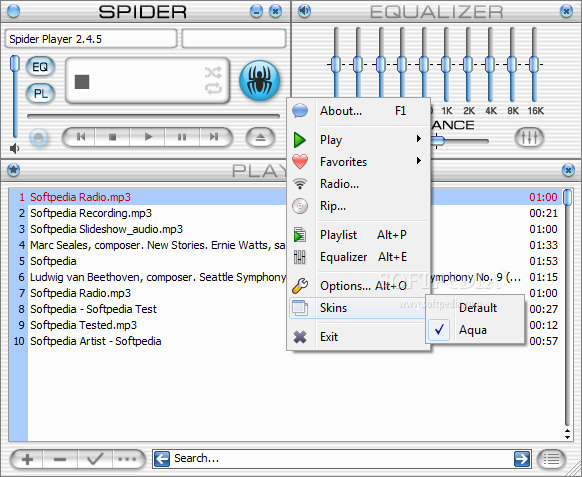Adjust the 8K equalizer band slider
The image size is (582, 477).
(512, 65)
